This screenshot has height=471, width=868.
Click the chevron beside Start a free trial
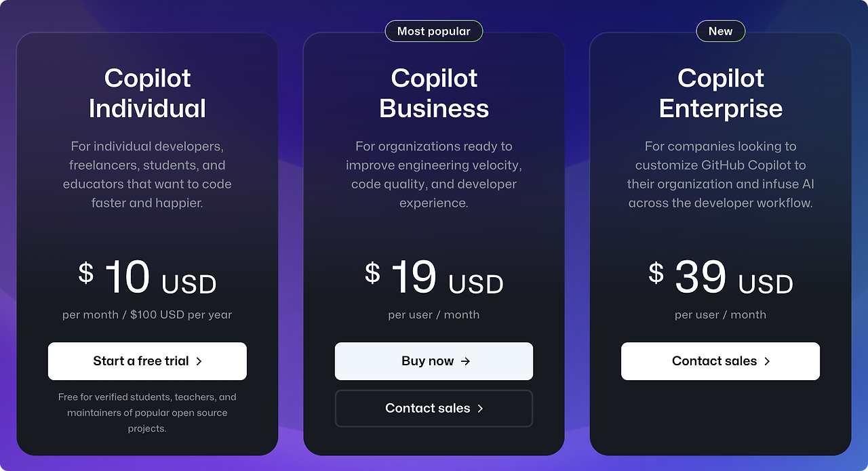point(199,361)
